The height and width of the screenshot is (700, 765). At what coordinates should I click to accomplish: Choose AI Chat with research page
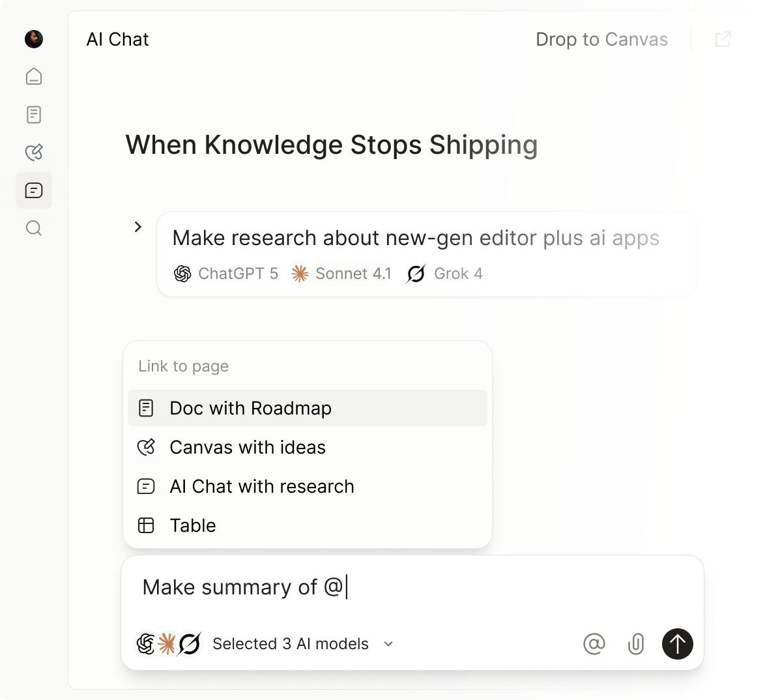[x=308, y=486]
